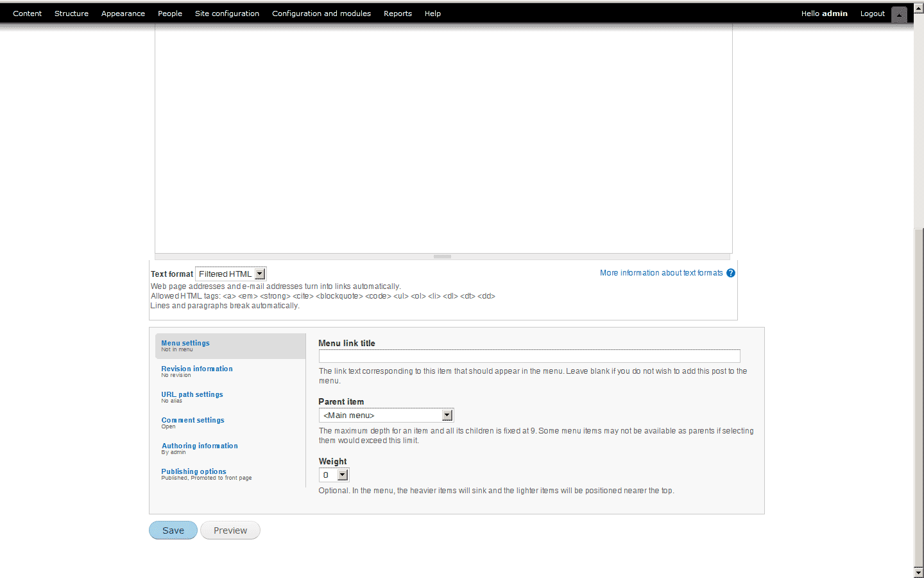Open the Help menu
Screen dimensions: 924x578
click(432, 13)
